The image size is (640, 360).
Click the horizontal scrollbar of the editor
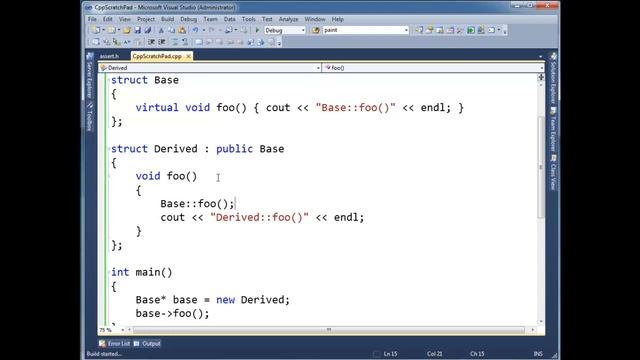pos(329,330)
